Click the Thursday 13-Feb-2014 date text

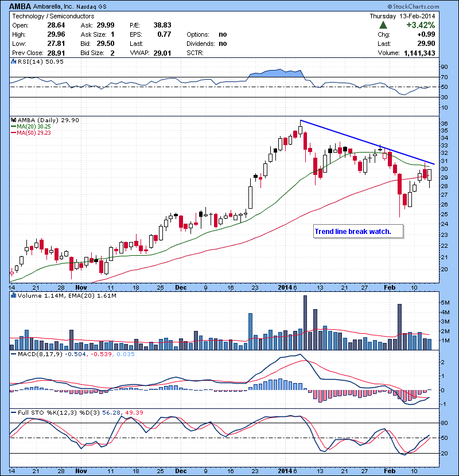click(x=402, y=17)
